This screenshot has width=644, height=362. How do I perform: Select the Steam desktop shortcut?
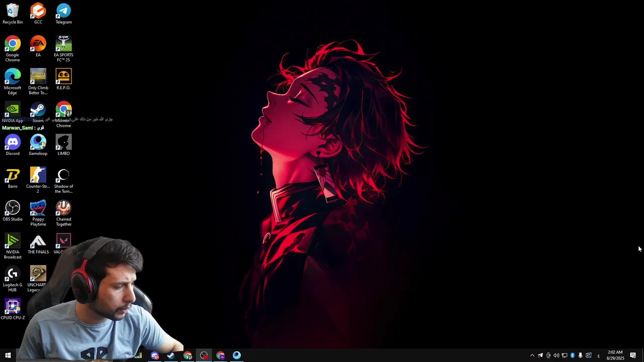pyautogui.click(x=38, y=112)
